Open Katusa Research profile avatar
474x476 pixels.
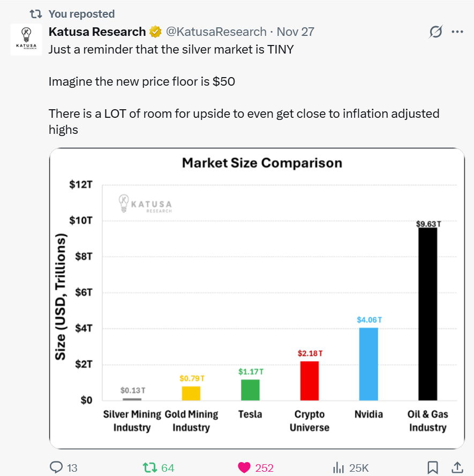(x=26, y=39)
